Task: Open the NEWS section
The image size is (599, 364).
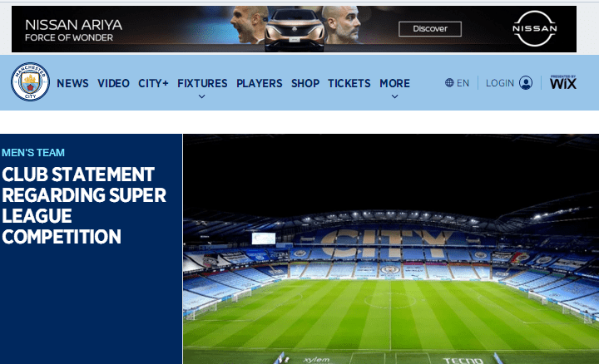Action: (72, 83)
